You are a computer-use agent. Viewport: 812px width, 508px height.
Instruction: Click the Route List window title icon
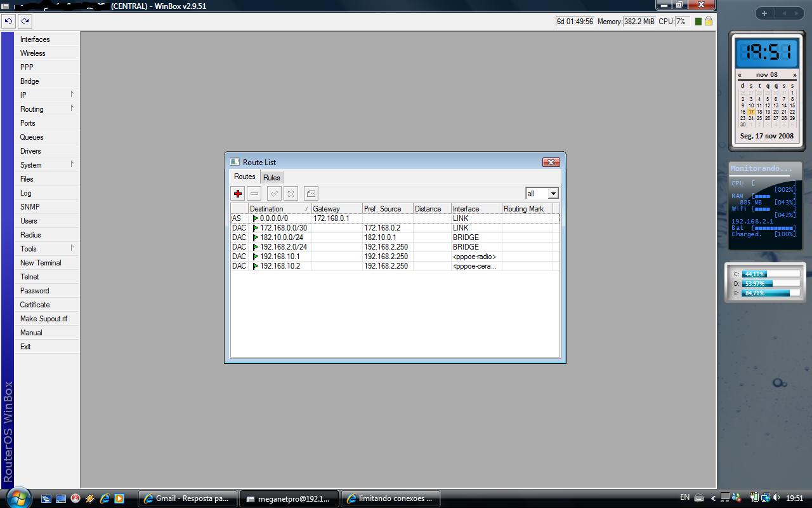click(x=235, y=162)
